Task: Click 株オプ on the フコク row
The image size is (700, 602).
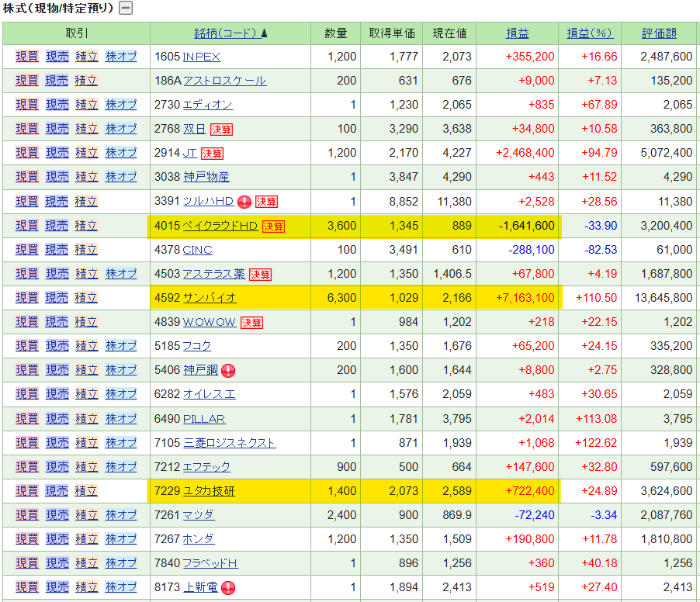Action: pos(121,346)
